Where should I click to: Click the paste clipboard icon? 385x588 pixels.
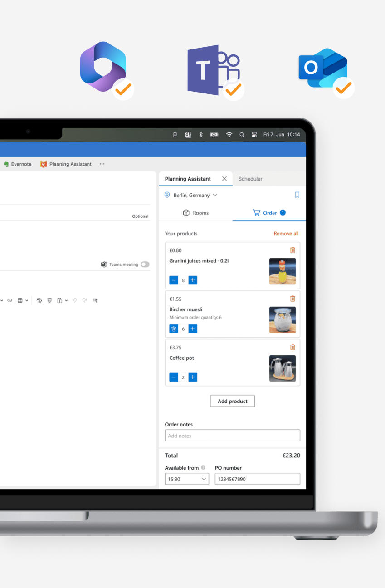click(x=59, y=300)
